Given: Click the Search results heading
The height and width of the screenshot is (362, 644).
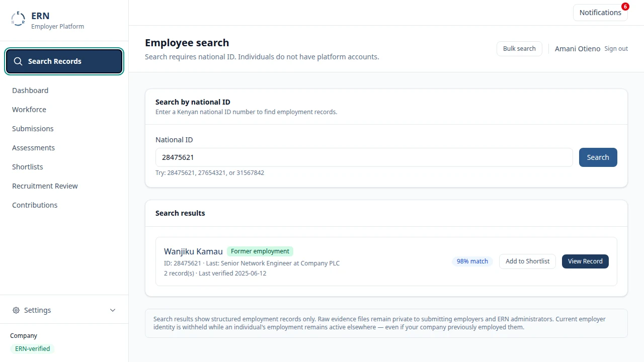Looking at the screenshot, I should 180,213.
